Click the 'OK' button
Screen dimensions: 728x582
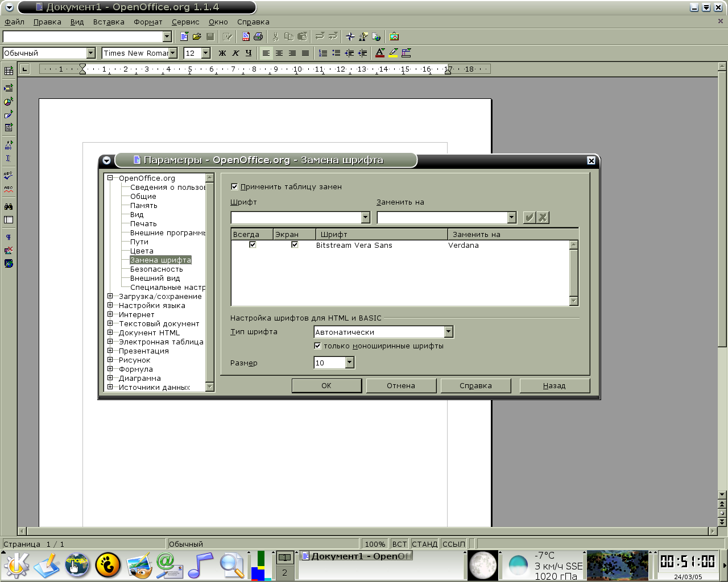point(326,385)
